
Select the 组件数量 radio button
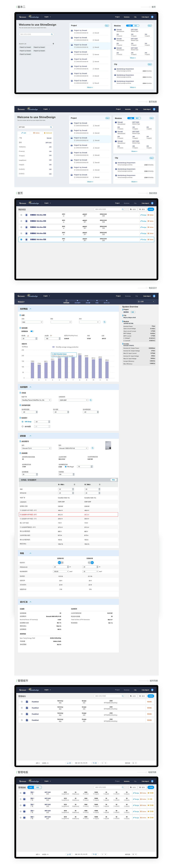coord(23,426)
